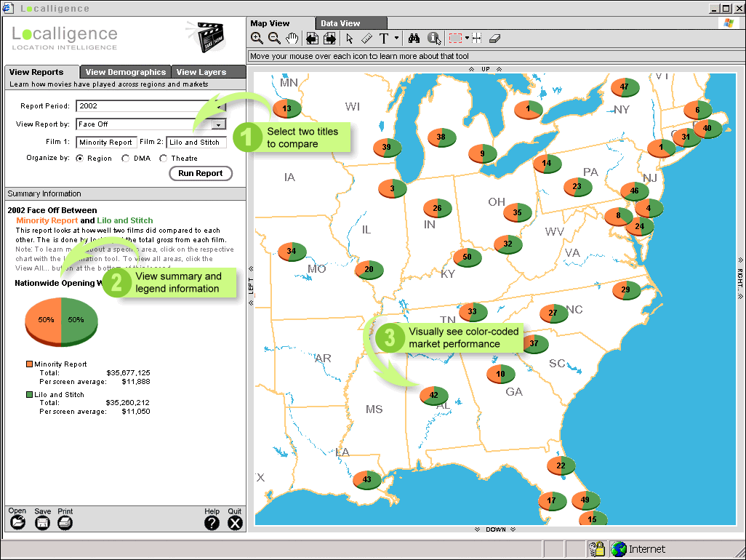Open Help with the question mark icon
Image resolution: width=746 pixels, height=560 pixels.
pos(212,523)
